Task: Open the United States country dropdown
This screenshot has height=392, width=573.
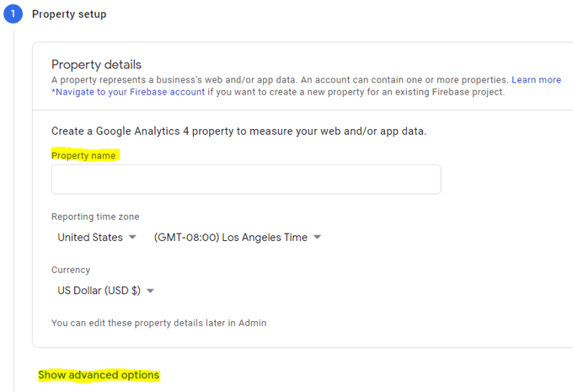Action: pos(96,238)
